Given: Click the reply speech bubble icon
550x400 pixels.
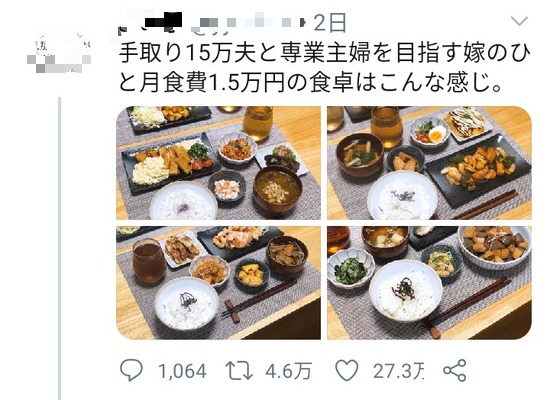Looking at the screenshot, I should pos(131,371).
